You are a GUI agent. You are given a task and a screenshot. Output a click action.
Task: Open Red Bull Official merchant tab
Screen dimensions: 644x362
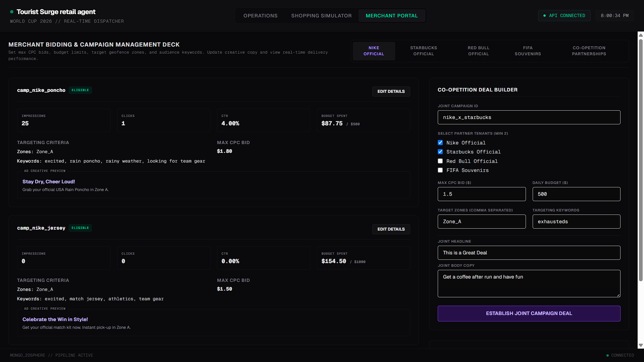tap(479, 51)
